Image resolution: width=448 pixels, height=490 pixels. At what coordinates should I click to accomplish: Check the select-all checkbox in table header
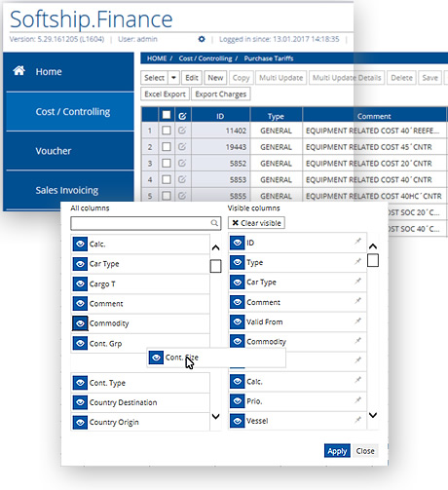[x=167, y=115]
